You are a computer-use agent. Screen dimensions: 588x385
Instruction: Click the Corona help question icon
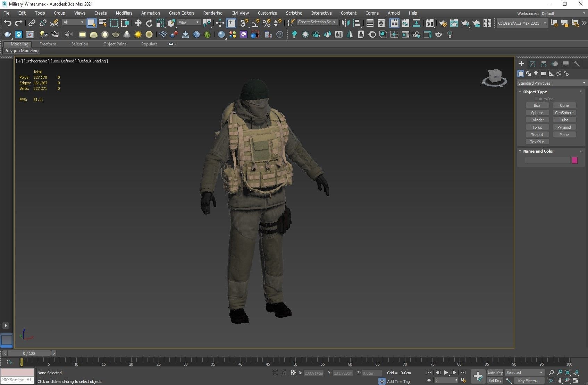click(280, 34)
